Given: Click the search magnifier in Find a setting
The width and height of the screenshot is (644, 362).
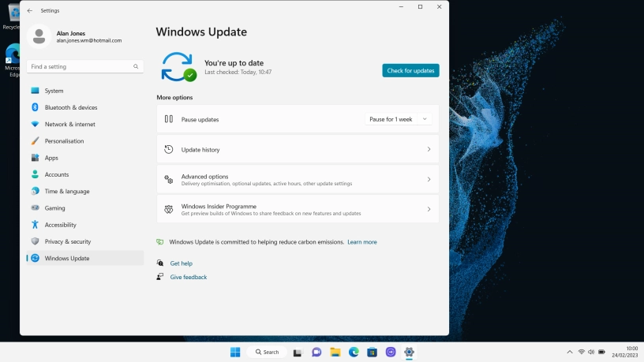Looking at the screenshot, I should click(136, 67).
